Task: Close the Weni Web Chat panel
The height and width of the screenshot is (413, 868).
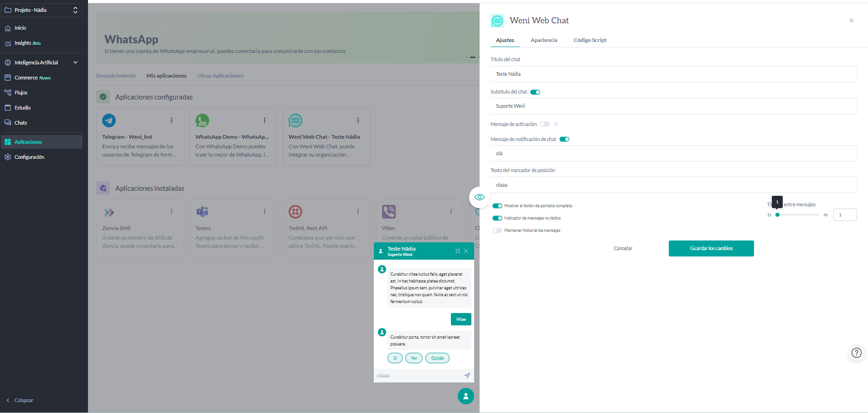Action: pyautogui.click(x=852, y=21)
